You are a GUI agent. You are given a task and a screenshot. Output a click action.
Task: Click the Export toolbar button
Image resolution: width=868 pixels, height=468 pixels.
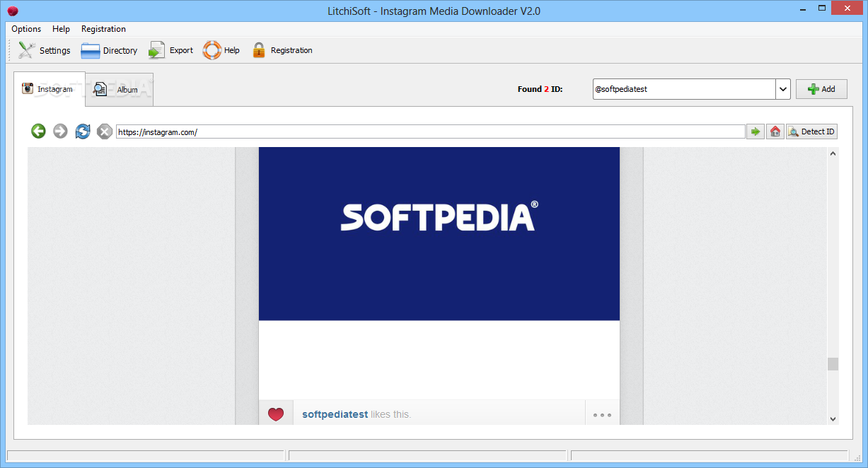point(170,50)
